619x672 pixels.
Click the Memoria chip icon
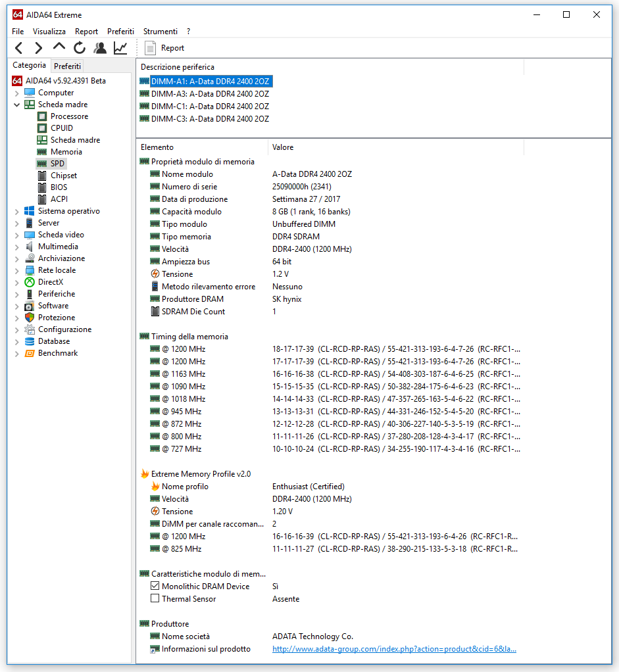pyautogui.click(x=42, y=152)
